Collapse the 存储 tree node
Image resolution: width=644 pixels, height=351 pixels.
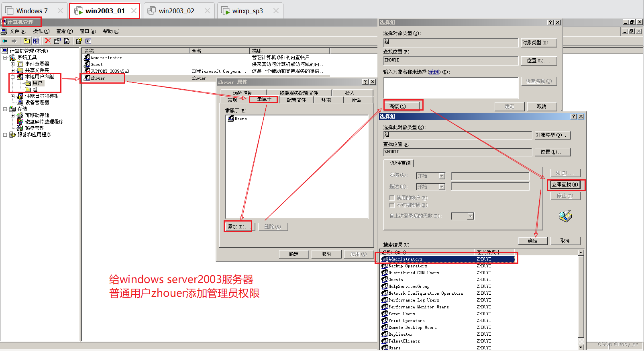click(5, 109)
